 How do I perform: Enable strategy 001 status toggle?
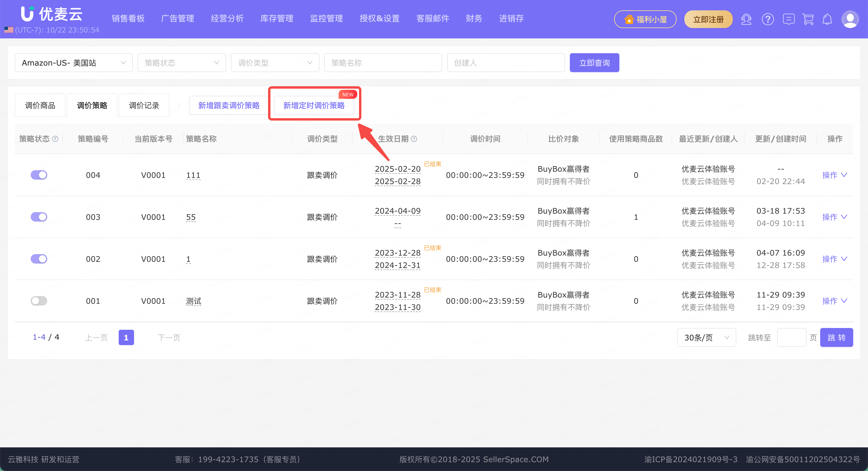coord(39,301)
